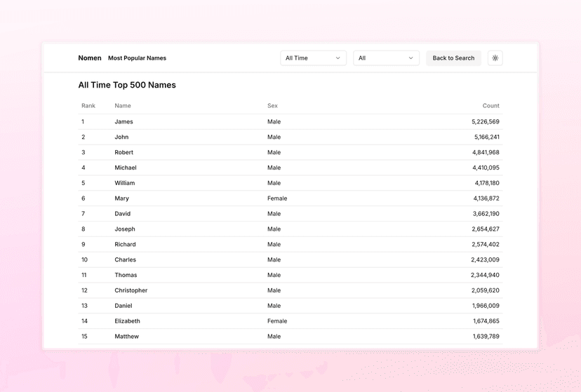
Task: Click the Back to Search button
Action: pyautogui.click(x=453, y=58)
